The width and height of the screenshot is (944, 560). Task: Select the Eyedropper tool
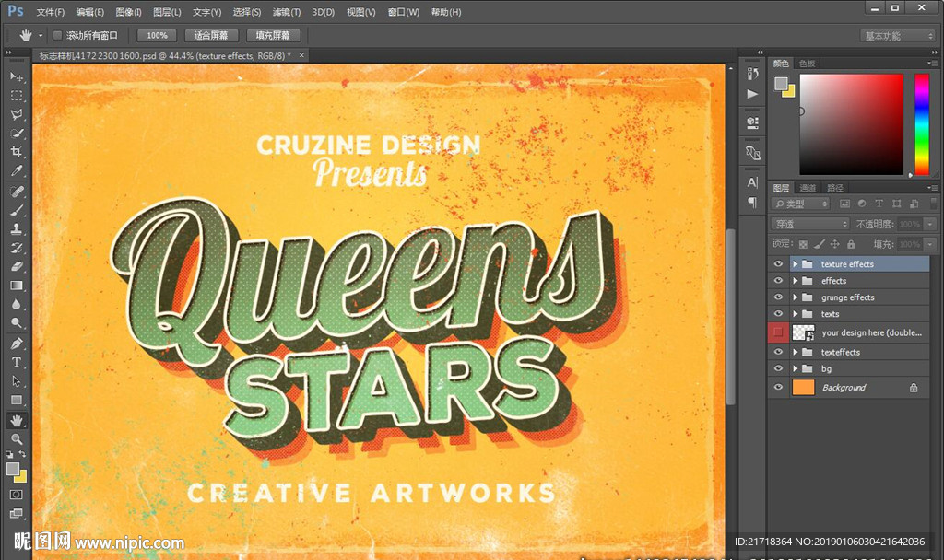coord(17,171)
